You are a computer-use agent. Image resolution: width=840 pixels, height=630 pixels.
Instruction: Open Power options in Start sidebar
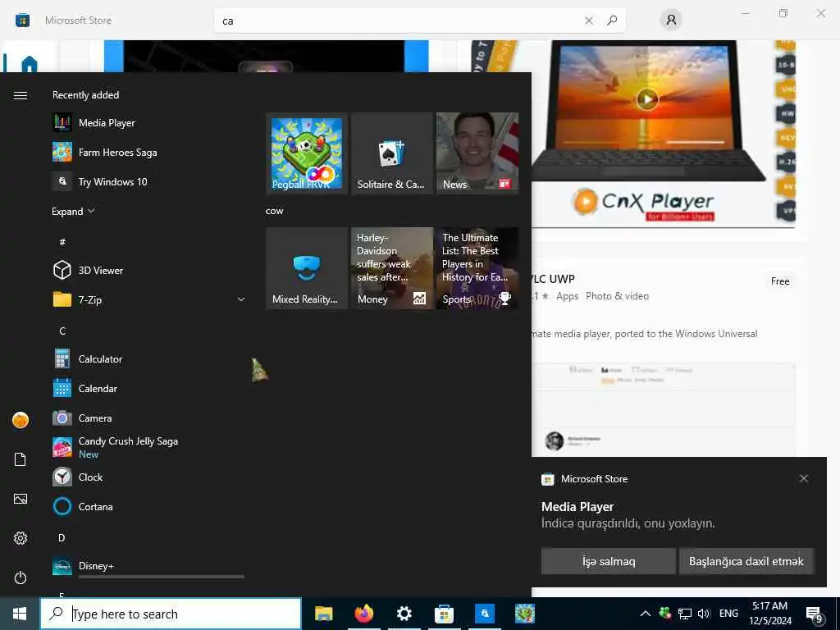(21, 577)
